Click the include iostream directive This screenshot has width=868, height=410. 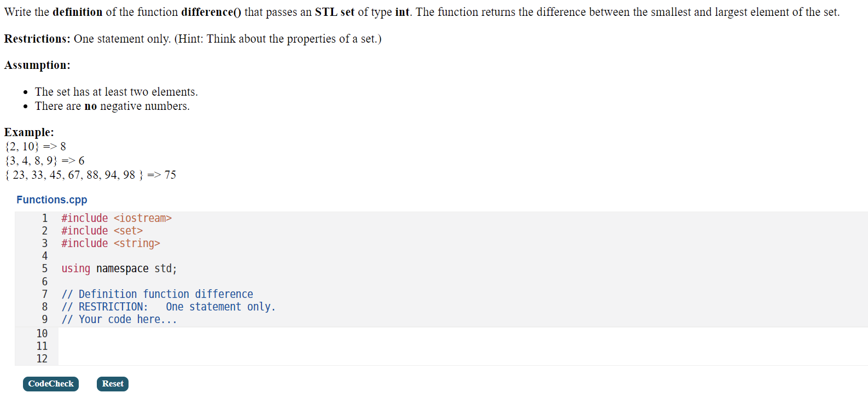pos(116,218)
